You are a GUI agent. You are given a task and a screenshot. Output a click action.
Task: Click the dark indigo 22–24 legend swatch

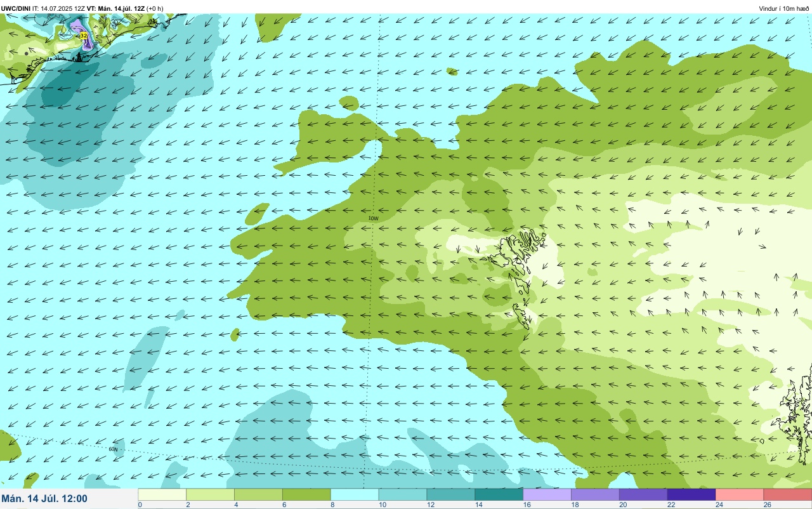692,494
